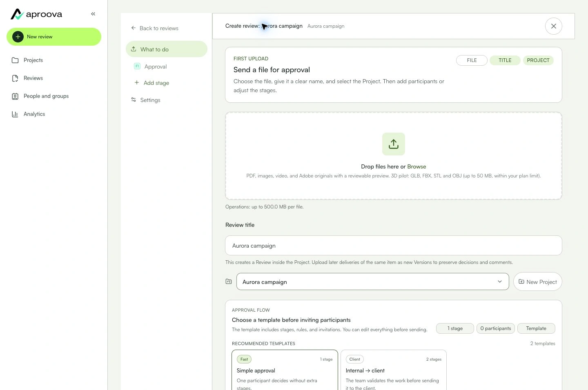Image resolution: width=588 pixels, height=390 pixels.
Task: Click the Analytics chart icon
Action: [15, 114]
